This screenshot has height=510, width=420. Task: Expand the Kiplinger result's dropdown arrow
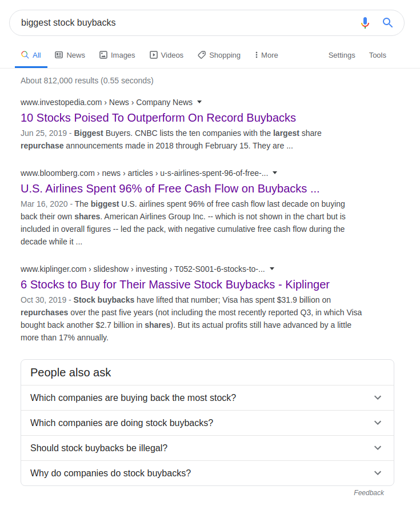point(271,268)
